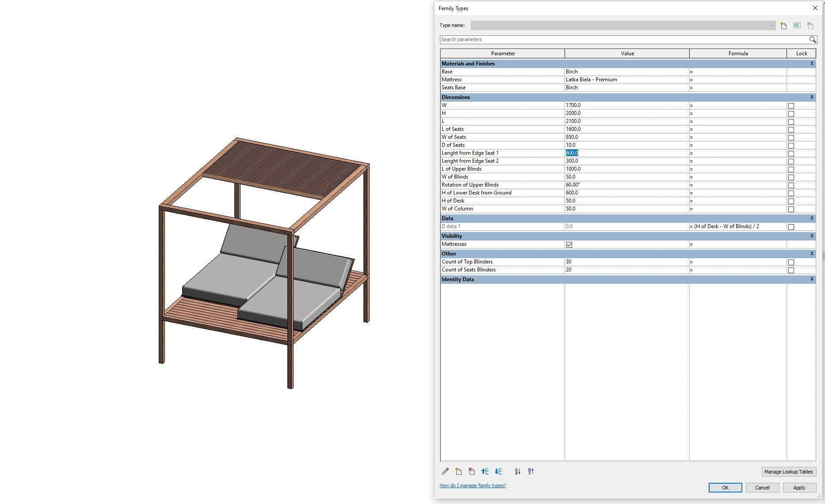Select the L value 2100.0
The width and height of the screenshot is (825, 504).
click(627, 121)
